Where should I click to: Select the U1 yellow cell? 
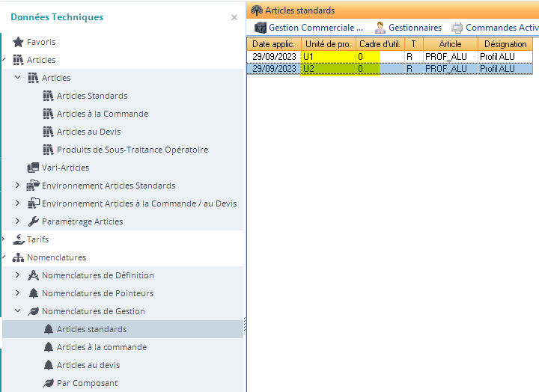pos(327,56)
